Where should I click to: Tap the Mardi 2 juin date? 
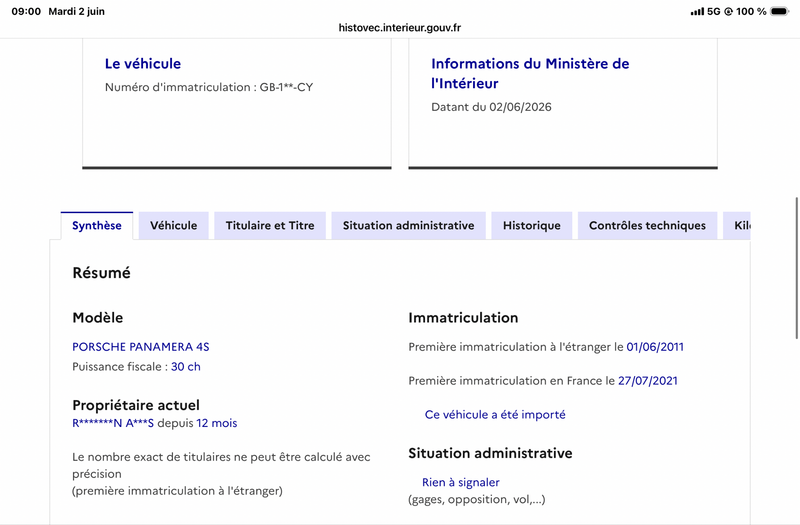coord(77,11)
